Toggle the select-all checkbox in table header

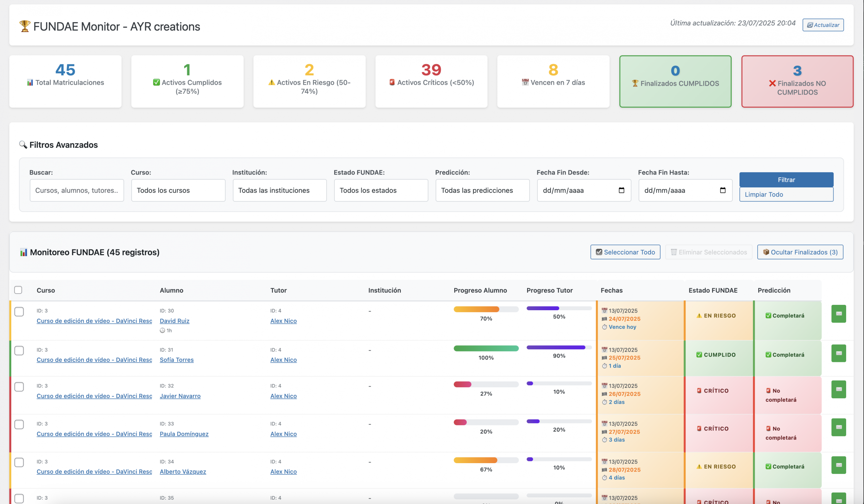pyautogui.click(x=18, y=290)
